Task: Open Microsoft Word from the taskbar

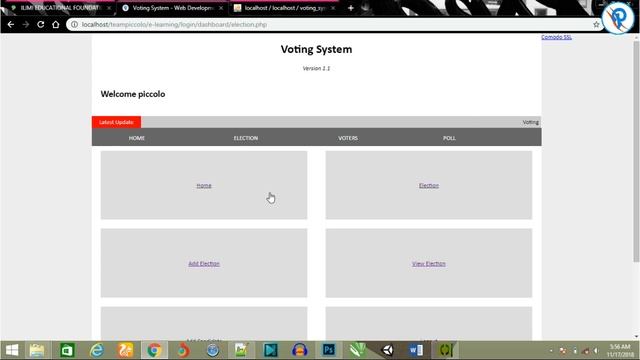Action: pyautogui.click(x=416, y=350)
